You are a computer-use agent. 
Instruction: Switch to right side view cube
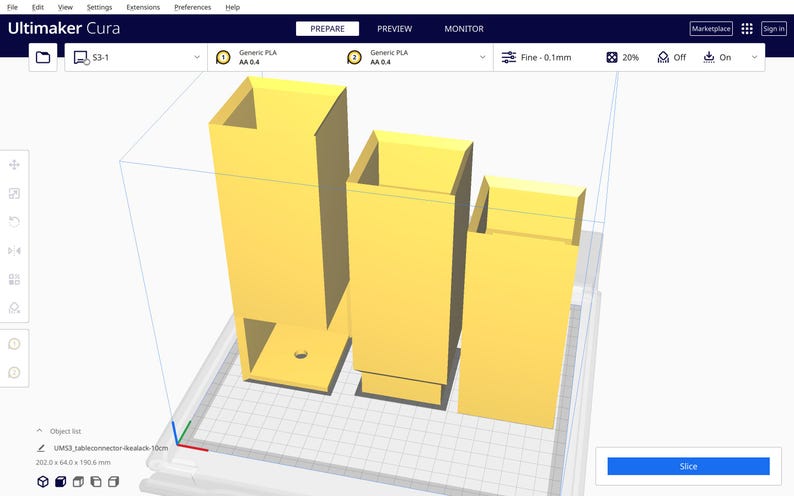[x=113, y=481]
